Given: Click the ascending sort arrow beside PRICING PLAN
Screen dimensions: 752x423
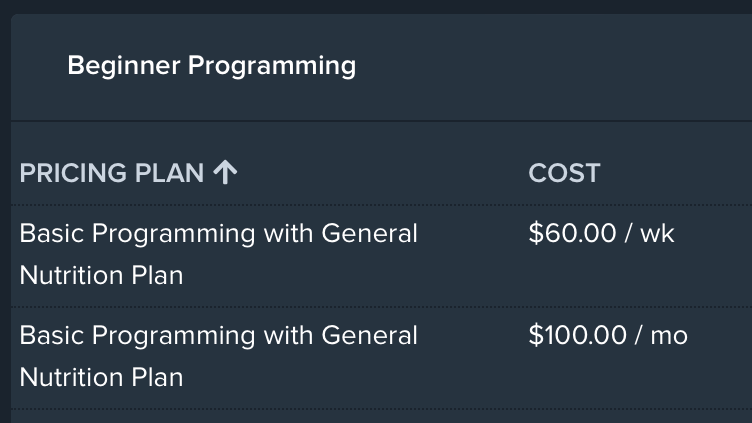Looking at the screenshot, I should click(225, 173).
